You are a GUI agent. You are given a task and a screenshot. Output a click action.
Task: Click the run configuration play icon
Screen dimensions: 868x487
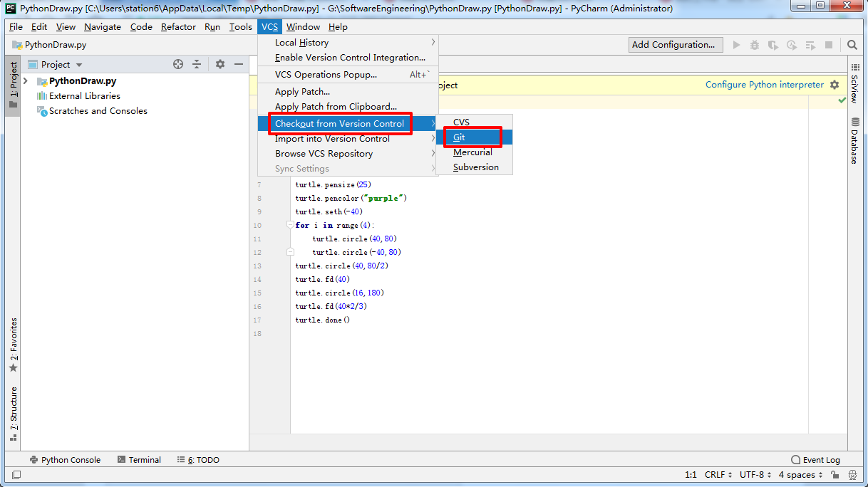pos(737,45)
